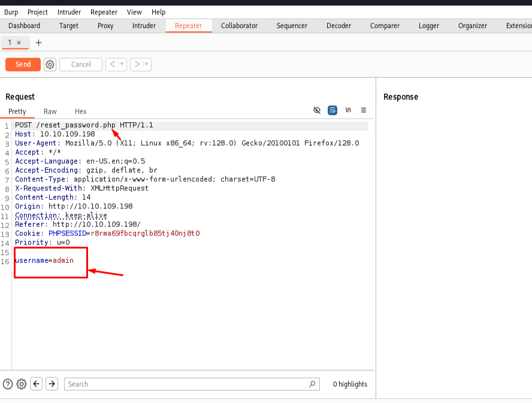Screen dimensions: 532x403
Task: Open the View menu
Action: tap(134, 12)
